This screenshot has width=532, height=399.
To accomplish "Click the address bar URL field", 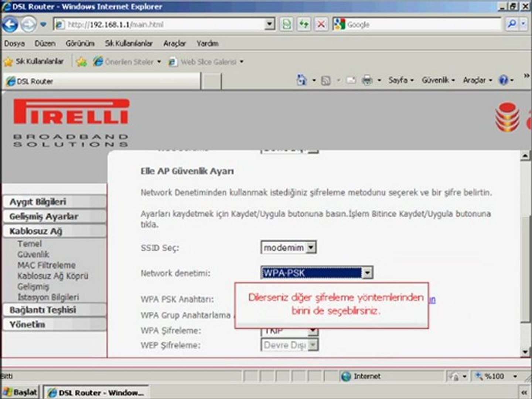I will (x=160, y=25).
